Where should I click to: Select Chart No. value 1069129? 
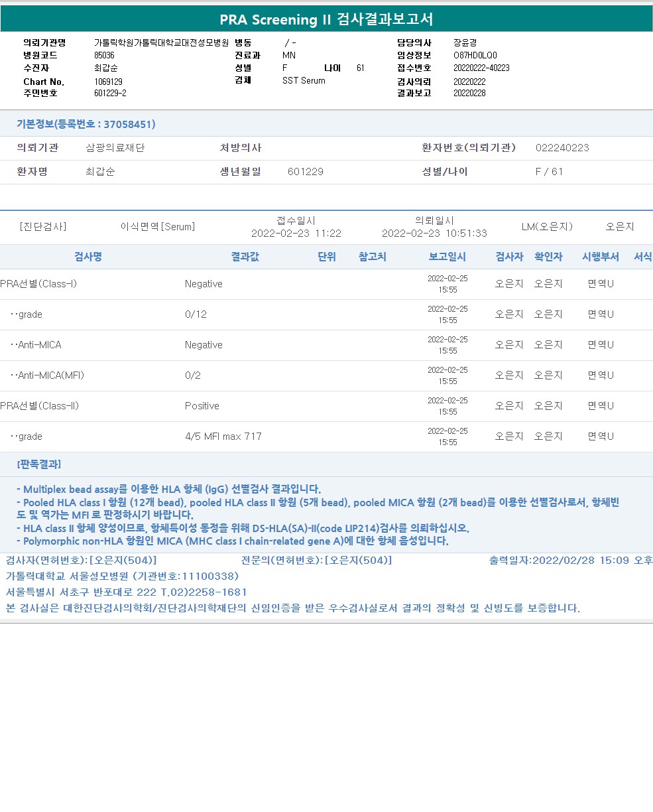pyautogui.click(x=108, y=82)
